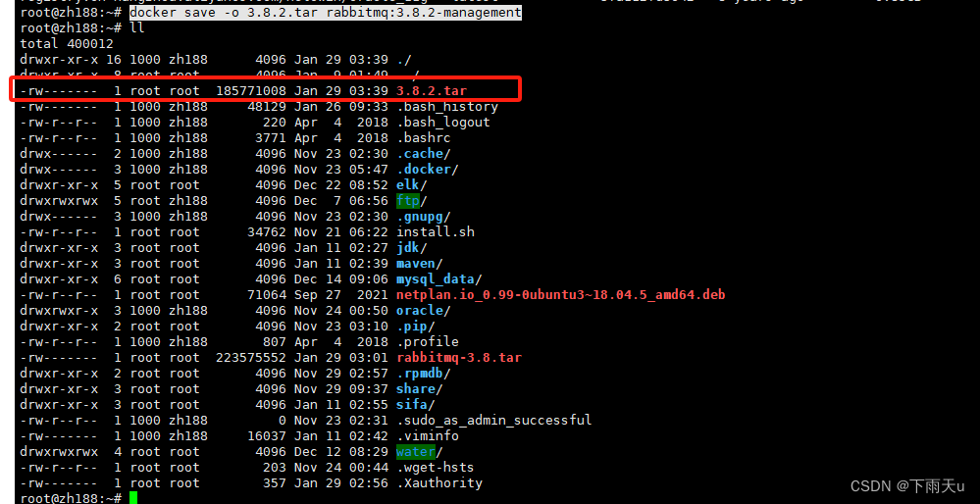Image resolution: width=980 pixels, height=504 pixels.
Task: Select the 3.8.2.tar file name
Action: click(432, 91)
